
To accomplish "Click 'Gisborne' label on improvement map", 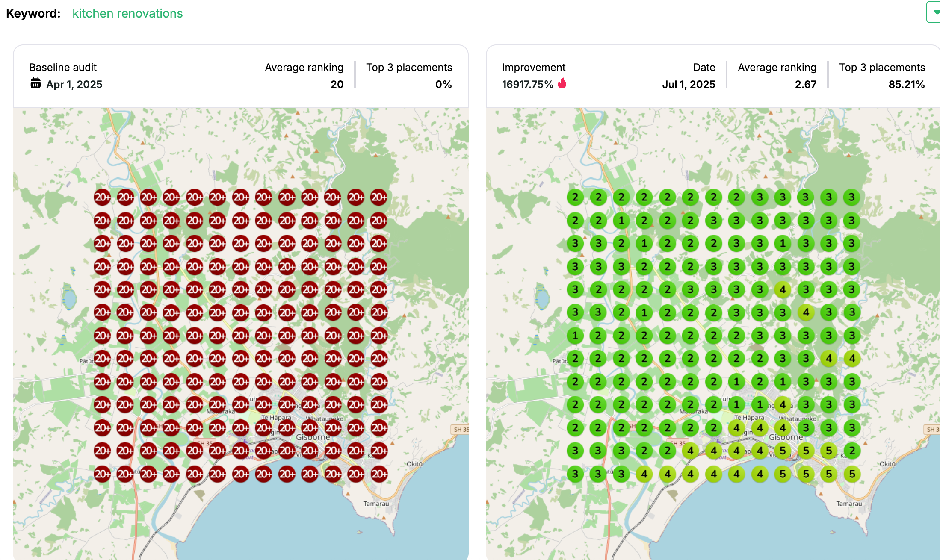I will pyautogui.click(x=786, y=437).
